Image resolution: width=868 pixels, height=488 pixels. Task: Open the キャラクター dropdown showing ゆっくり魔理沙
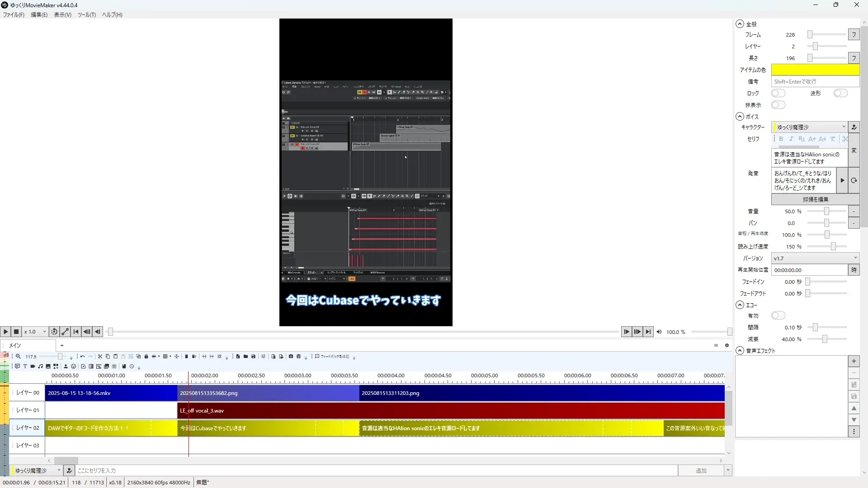809,127
